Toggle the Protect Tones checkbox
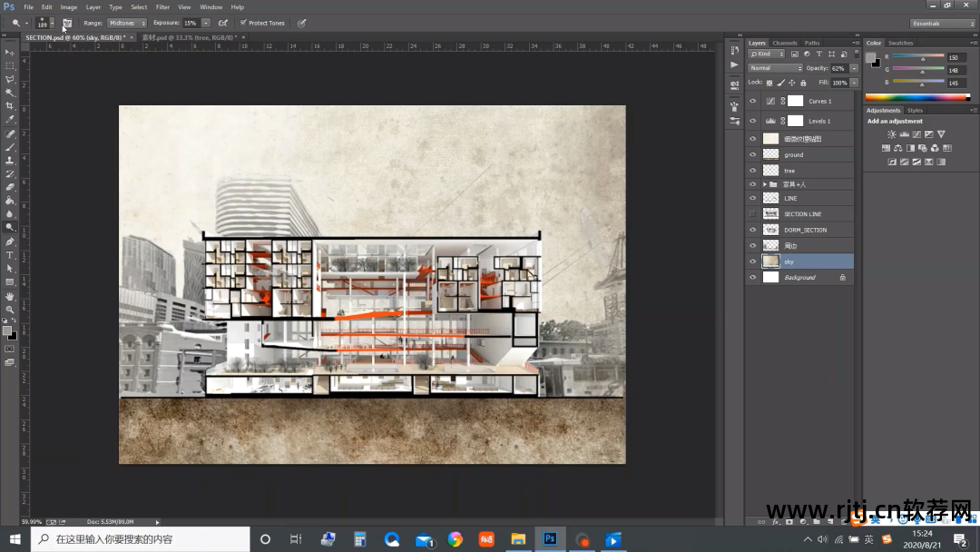980x552 pixels. [244, 23]
